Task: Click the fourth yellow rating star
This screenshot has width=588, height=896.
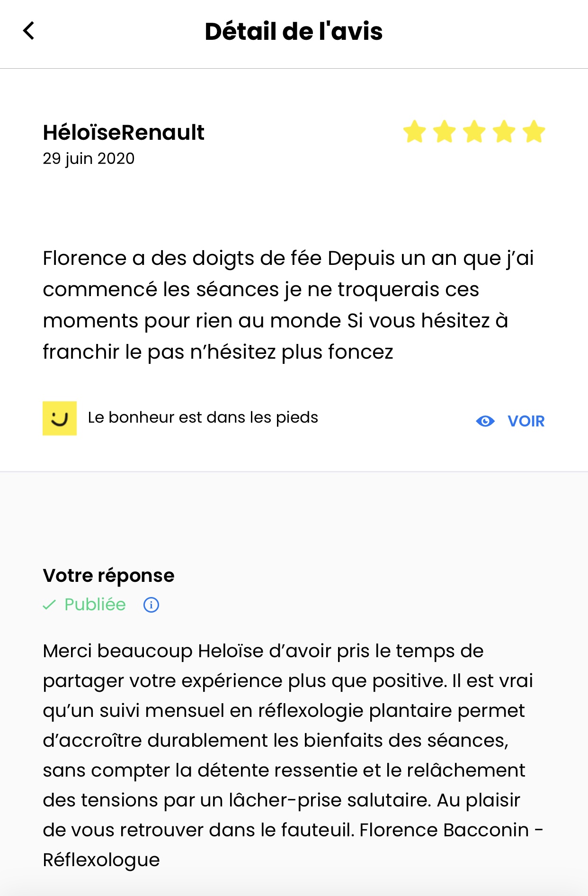Action: (x=504, y=132)
